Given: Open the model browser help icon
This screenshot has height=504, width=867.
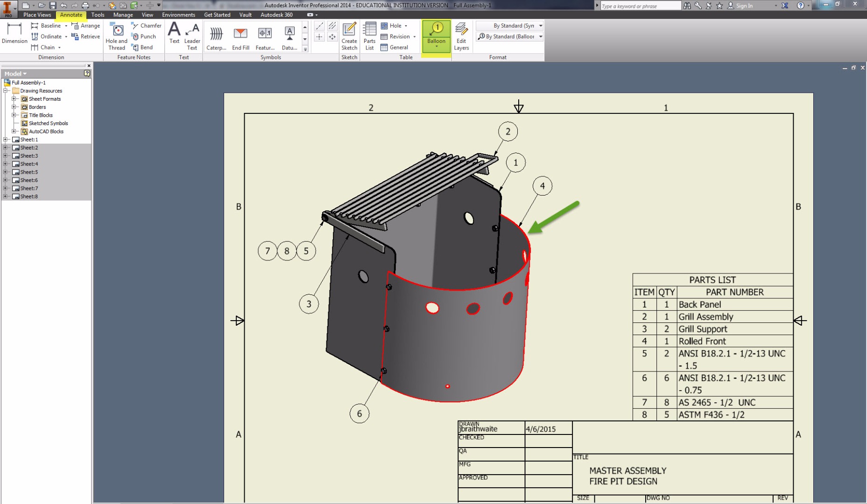Looking at the screenshot, I should (x=87, y=73).
